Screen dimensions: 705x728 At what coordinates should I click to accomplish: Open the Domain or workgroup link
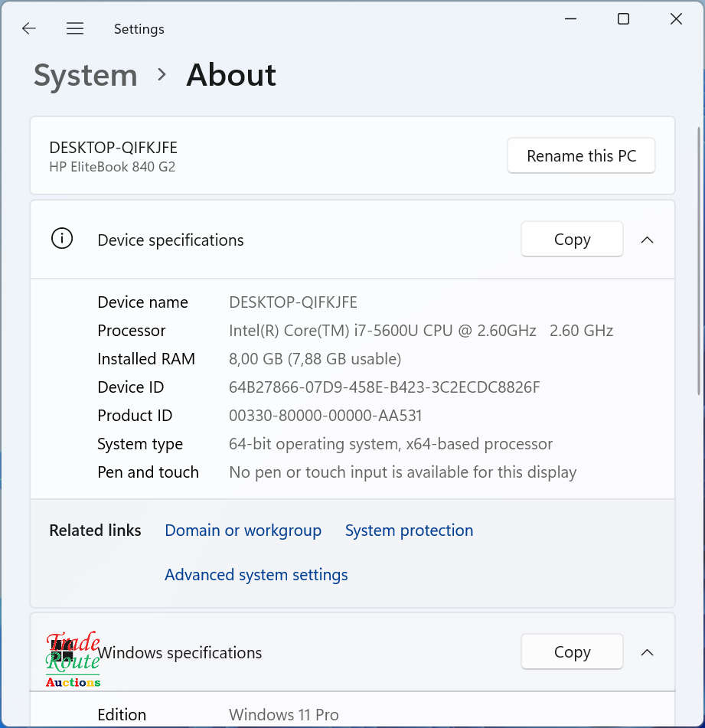tap(243, 530)
